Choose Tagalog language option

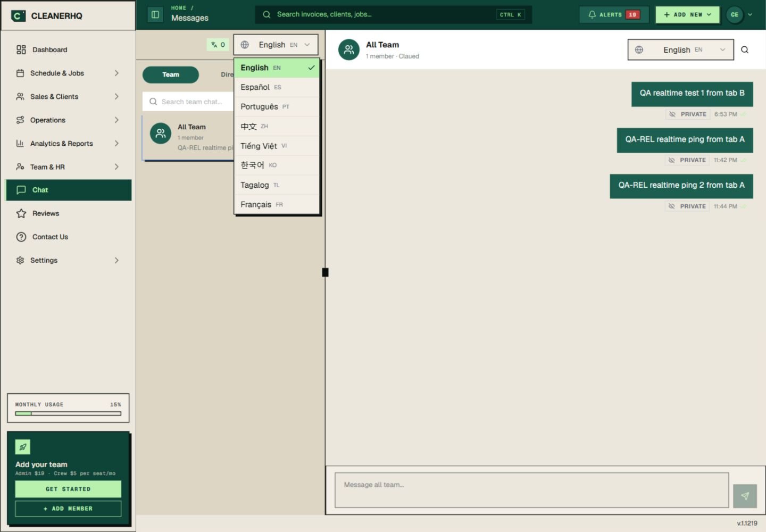(277, 185)
